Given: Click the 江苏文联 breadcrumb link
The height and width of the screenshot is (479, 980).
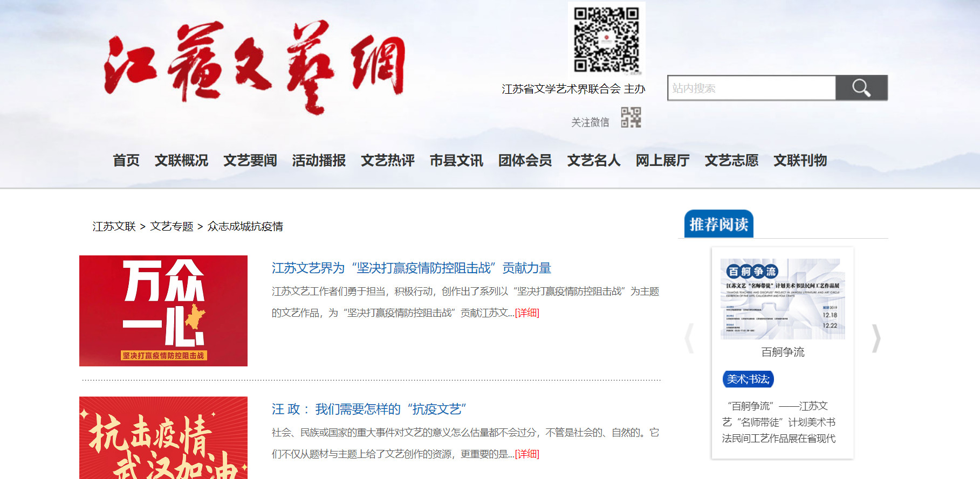Looking at the screenshot, I should point(114,226).
